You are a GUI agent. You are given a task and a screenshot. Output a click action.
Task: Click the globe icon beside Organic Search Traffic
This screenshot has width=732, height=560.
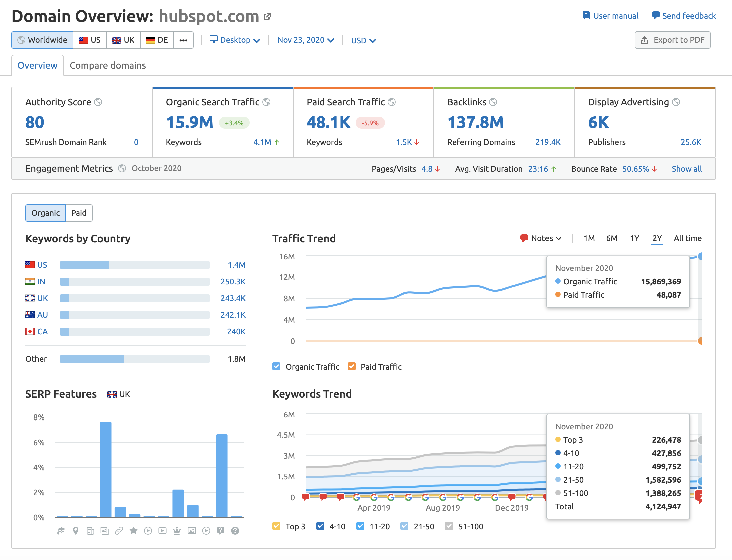point(266,102)
